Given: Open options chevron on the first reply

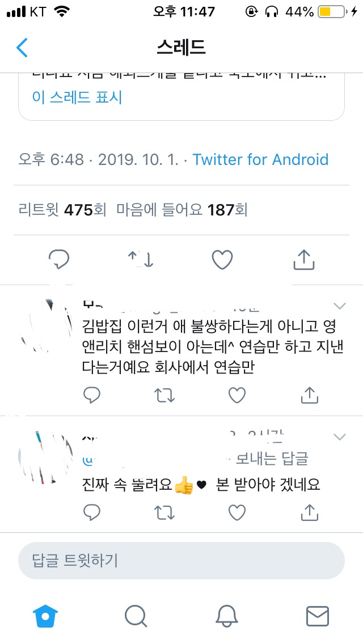Looking at the screenshot, I should pyautogui.click(x=339, y=305).
